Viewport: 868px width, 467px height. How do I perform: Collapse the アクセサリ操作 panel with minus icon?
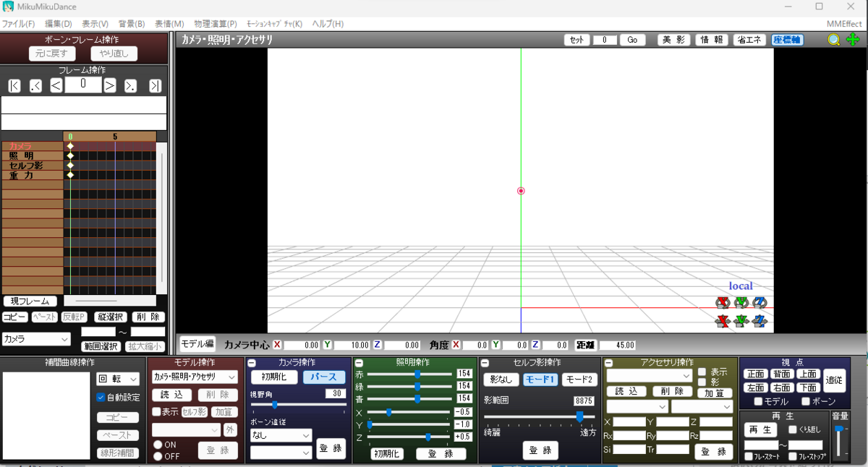pos(609,362)
